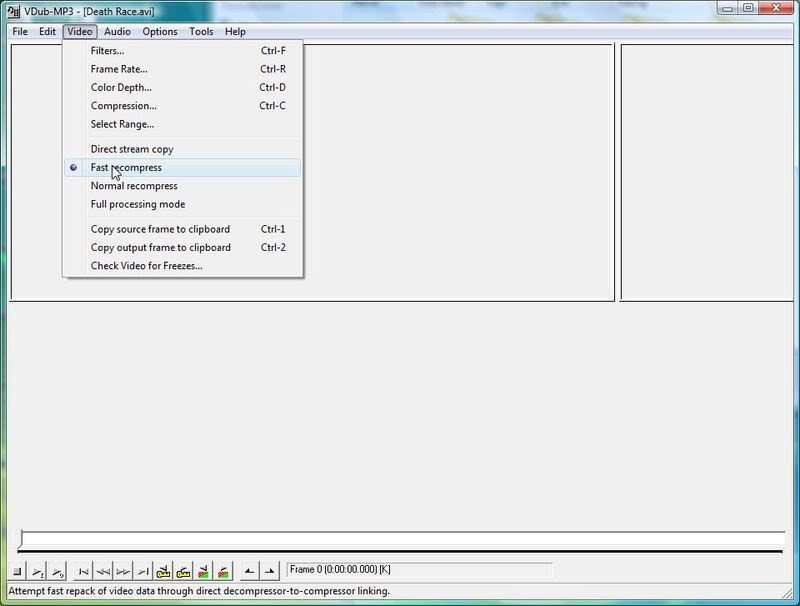800x606 pixels.
Task: Step forward one frame
Action: click(123, 571)
